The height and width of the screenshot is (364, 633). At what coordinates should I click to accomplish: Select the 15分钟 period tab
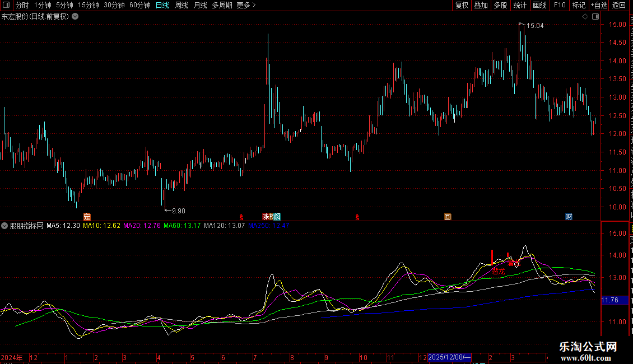[89, 5]
